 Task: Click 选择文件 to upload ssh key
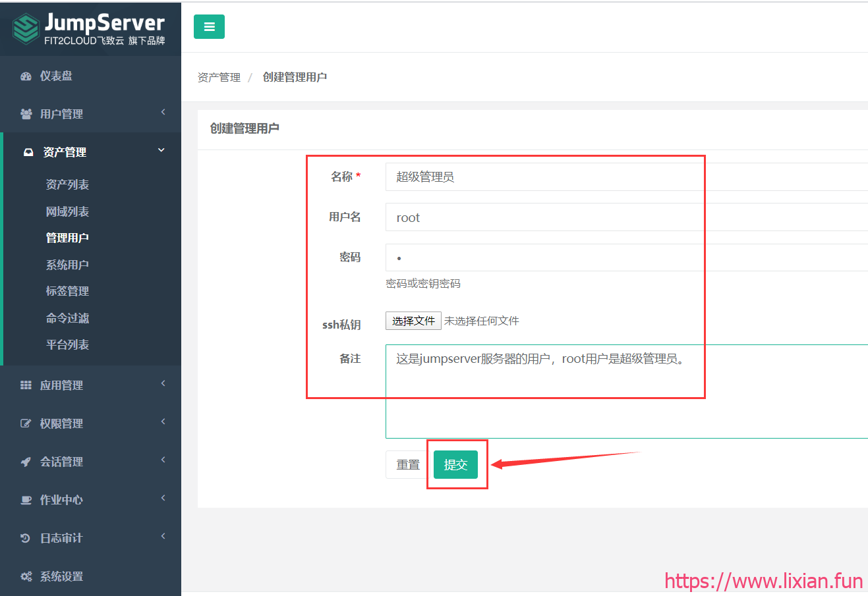[413, 321]
